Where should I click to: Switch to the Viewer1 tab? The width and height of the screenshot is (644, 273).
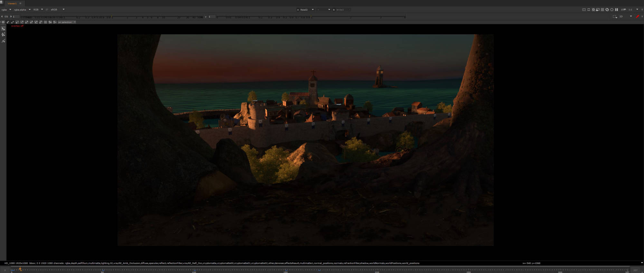(x=12, y=3)
